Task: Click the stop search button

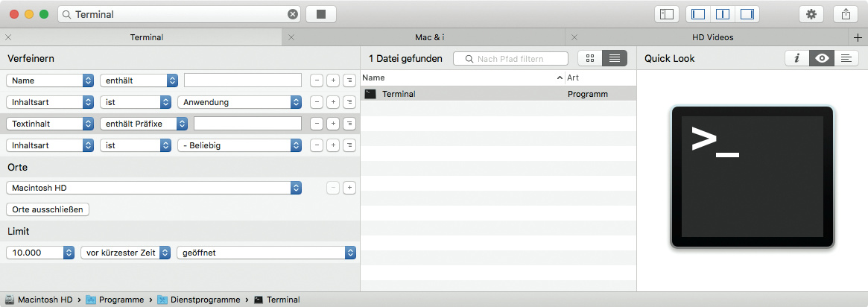Action: (x=321, y=14)
